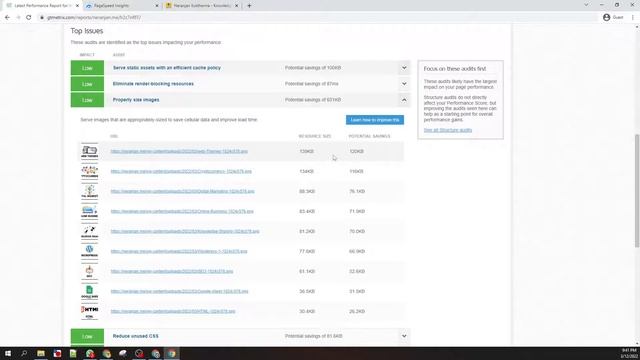This screenshot has height=360, width=640.
Task: Click the WordPress logo thumbnail
Action: click(89, 251)
